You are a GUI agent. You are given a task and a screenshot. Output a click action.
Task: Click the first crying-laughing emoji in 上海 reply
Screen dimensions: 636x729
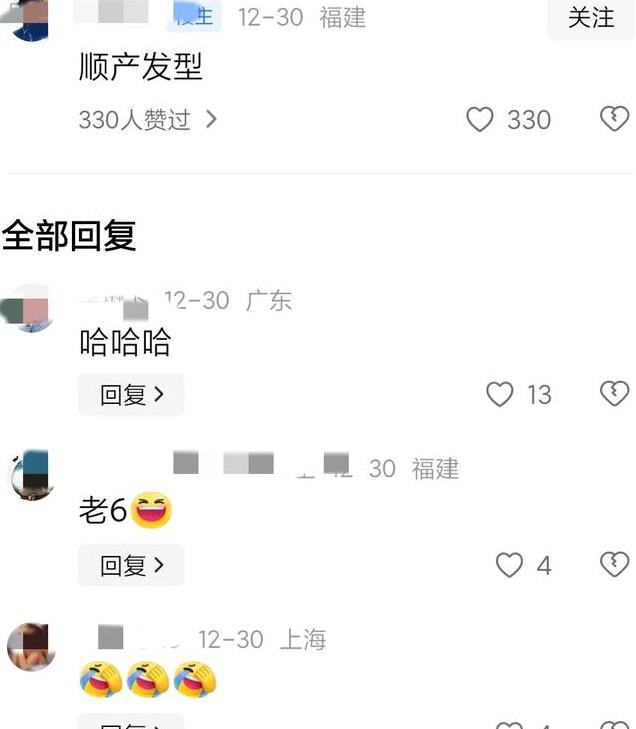point(100,679)
